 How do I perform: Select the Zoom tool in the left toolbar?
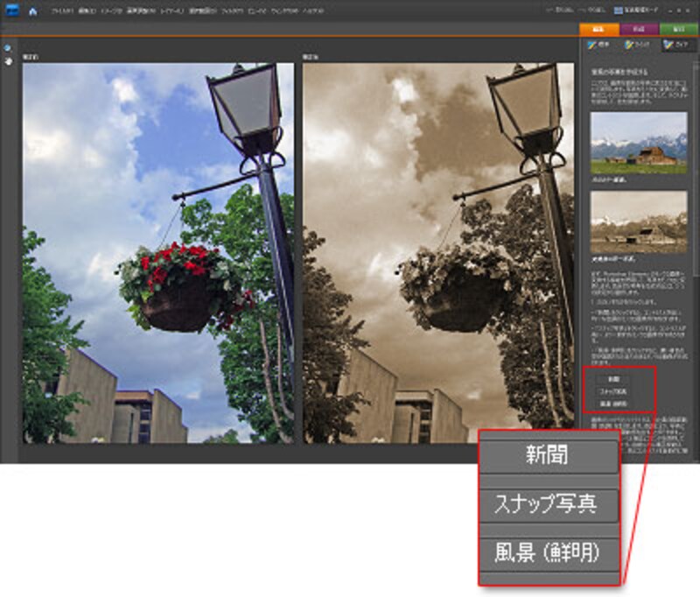pyautogui.click(x=8, y=48)
